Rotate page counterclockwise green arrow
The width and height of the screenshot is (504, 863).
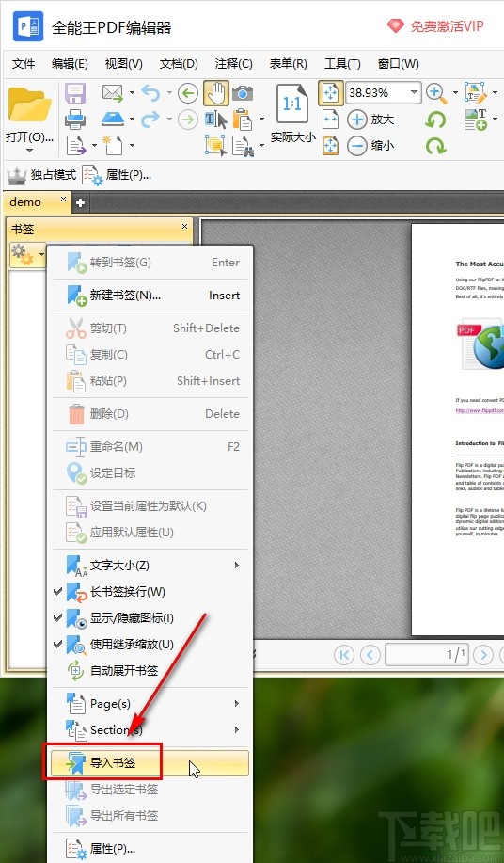(436, 120)
